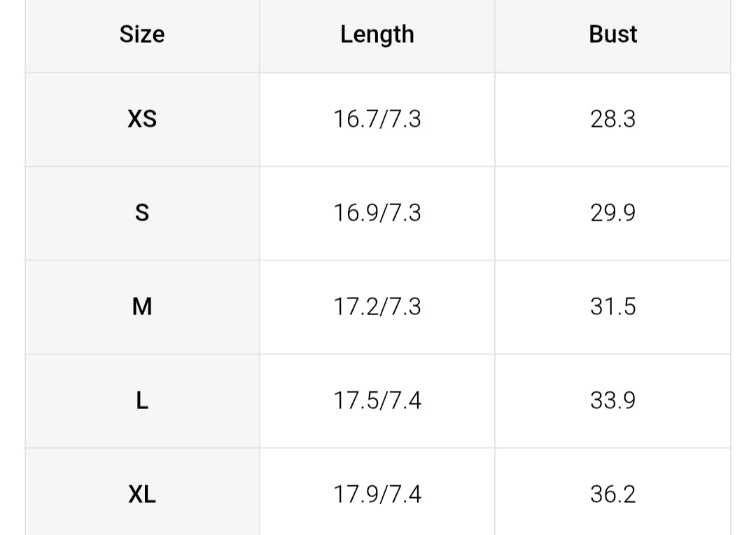This screenshot has height=535, width=756.
Task: Click the 31.5 bust measurement
Action: point(613,307)
